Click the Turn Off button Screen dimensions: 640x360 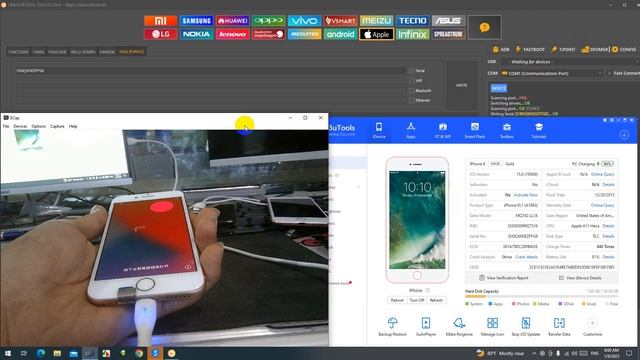pyautogui.click(x=417, y=300)
